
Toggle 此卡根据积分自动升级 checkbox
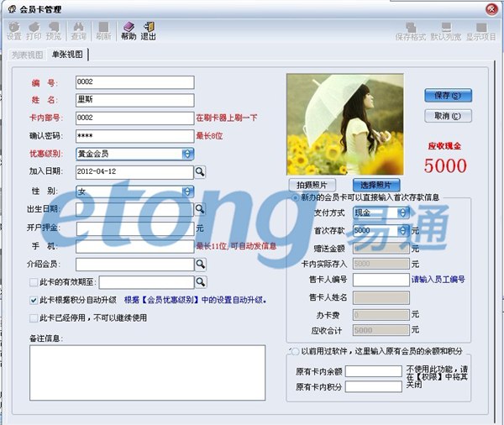34,300
